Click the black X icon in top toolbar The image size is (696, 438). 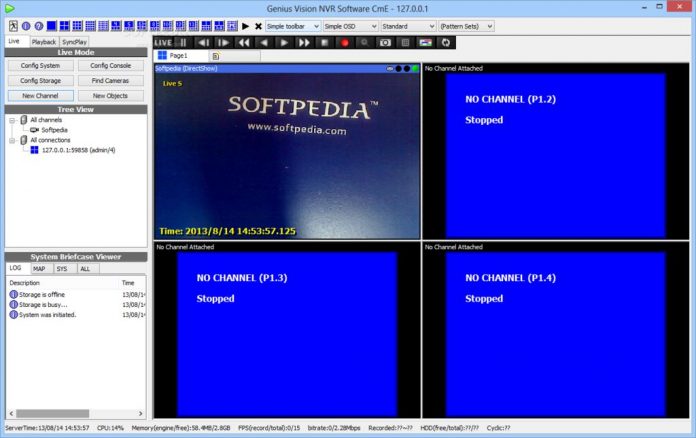(258, 26)
